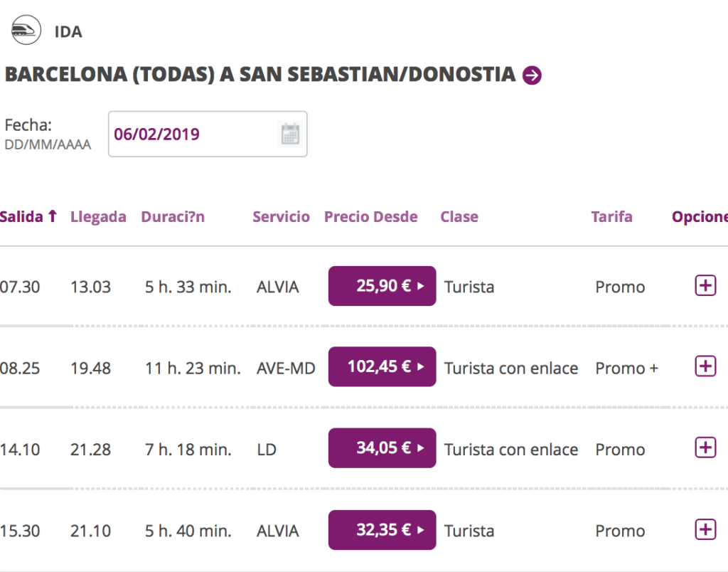Image resolution: width=728 pixels, height=572 pixels.
Task: Click the IDA label
Action: [x=68, y=31]
